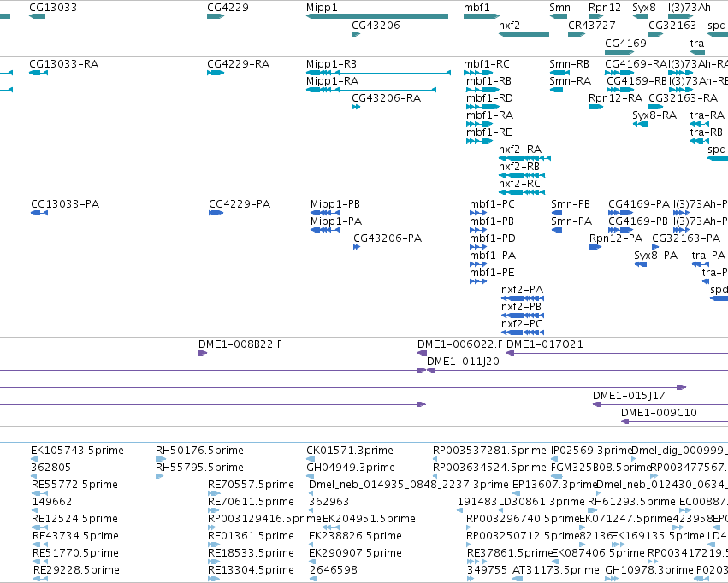Select EST EK105743.5prime
This screenshot has width=728, height=583.
(77, 450)
